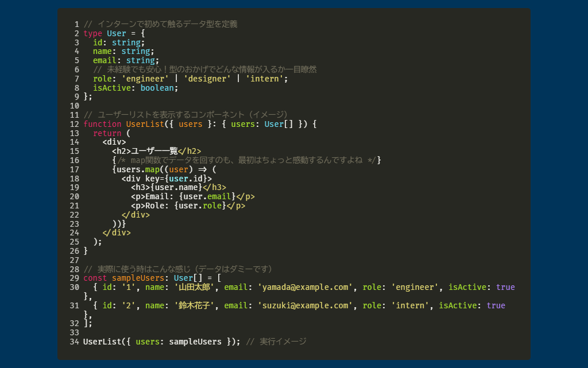Click the 'engineer' role value on line 30
The image size is (588, 368).
(x=415, y=287)
